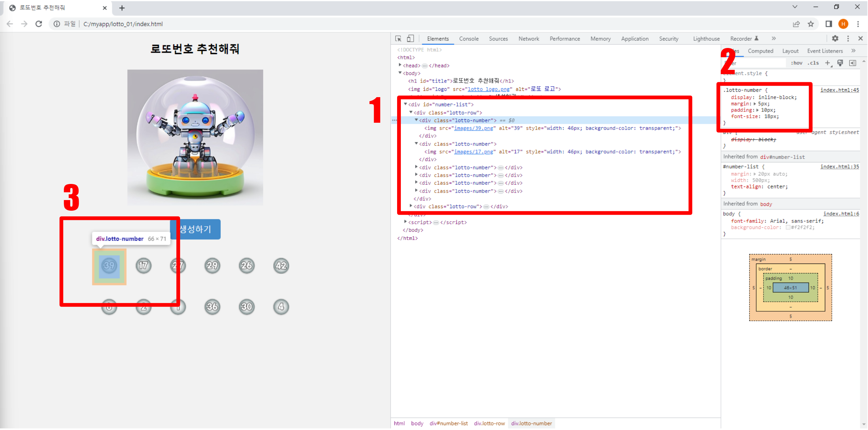Expand the padding shorthand in .lotto-number

pos(757,110)
